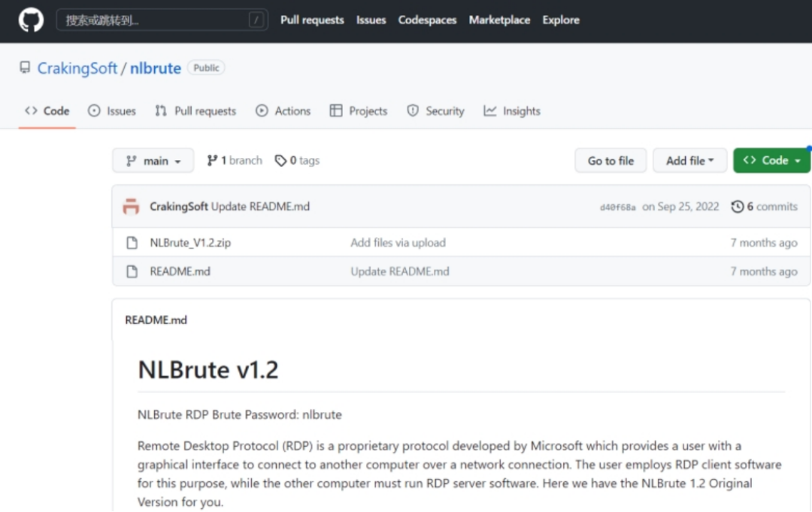Expand the Add file dropdown
812x512 pixels.
[689, 160]
